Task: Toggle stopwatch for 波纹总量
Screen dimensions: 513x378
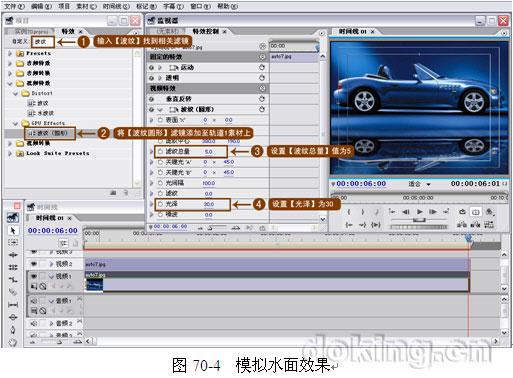Action: 160,152
